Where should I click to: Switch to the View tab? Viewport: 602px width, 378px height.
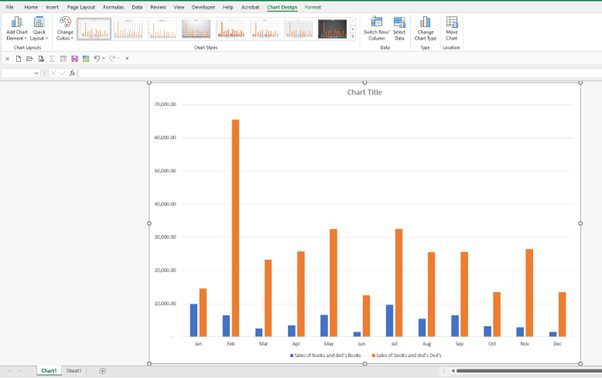tap(179, 7)
